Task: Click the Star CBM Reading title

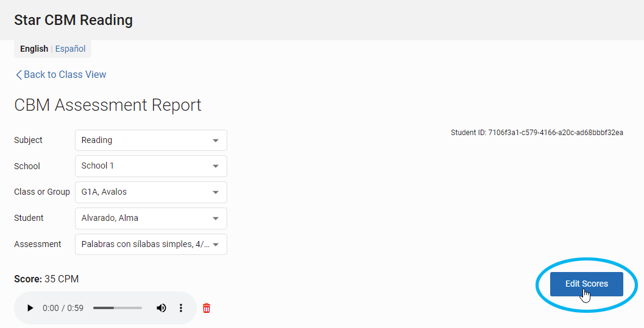Action: pyautogui.click(x=74, y=20)
